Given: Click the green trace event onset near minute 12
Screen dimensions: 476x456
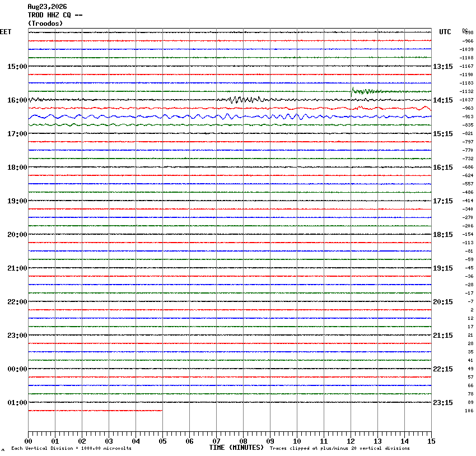Looking at the screenshot, I should click(x=352, y=91).
